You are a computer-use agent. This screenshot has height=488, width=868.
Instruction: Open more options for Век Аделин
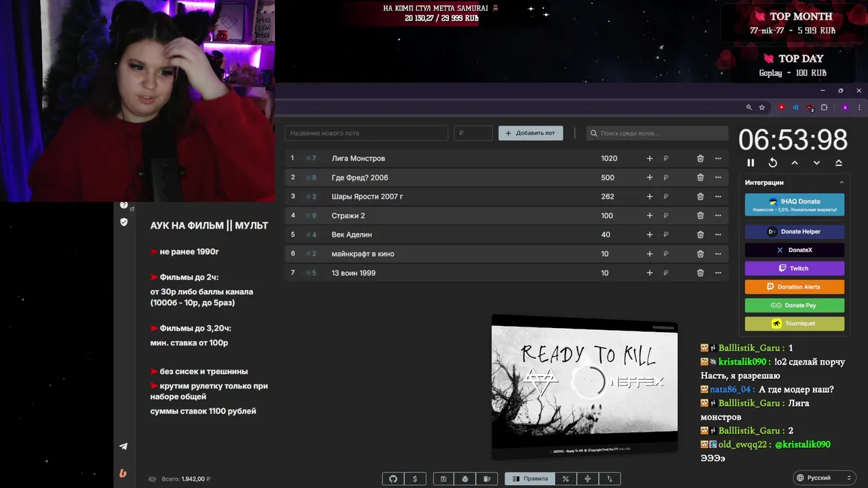pos(718,235)
